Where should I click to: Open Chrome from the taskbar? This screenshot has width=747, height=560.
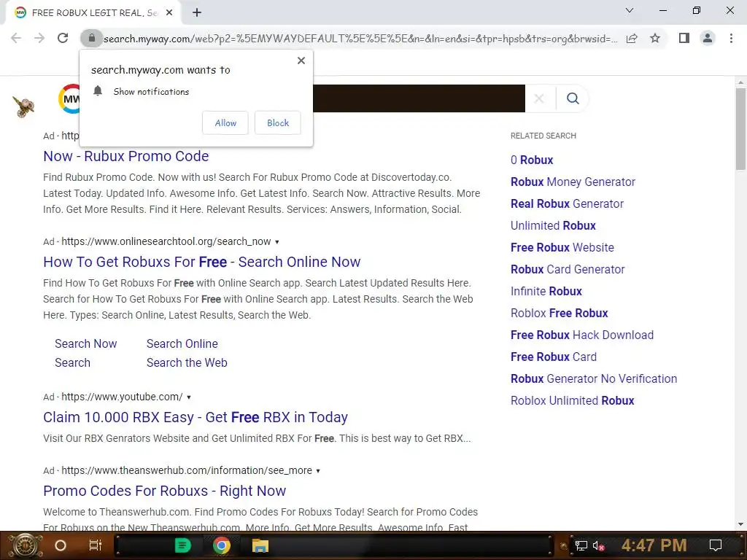222,545
